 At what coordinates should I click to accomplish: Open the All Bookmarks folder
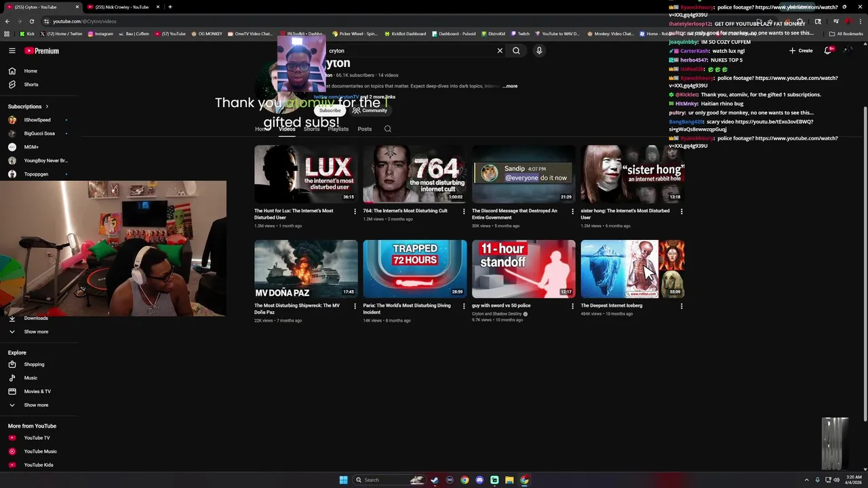[846, 33]
